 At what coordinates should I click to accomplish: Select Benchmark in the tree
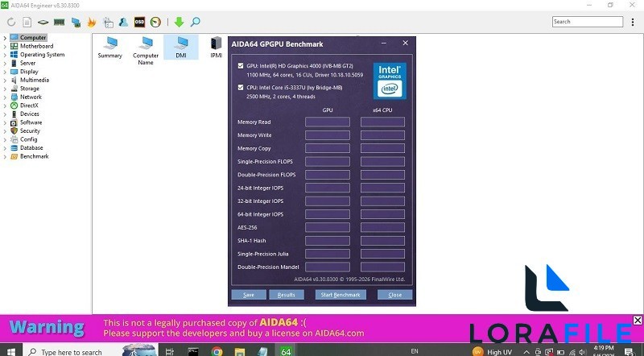(x=35, y=156)
